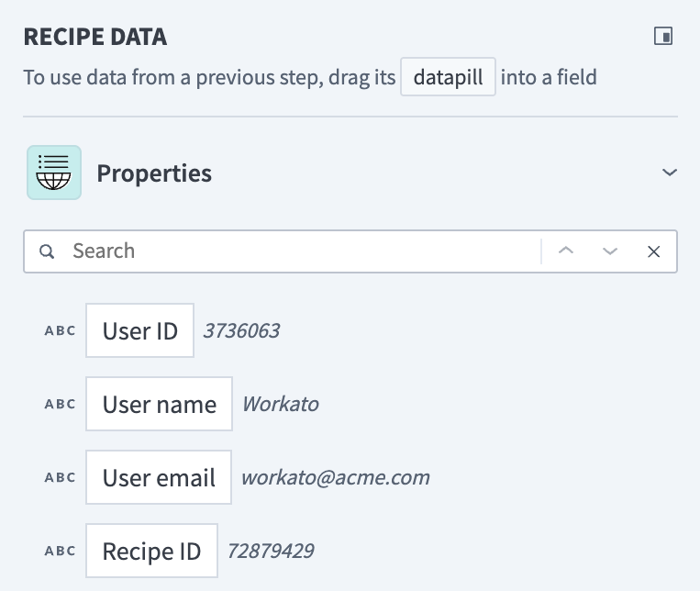Click the sample value 3736063
This screenshot has width=700, height=591.
pos(241,330)
